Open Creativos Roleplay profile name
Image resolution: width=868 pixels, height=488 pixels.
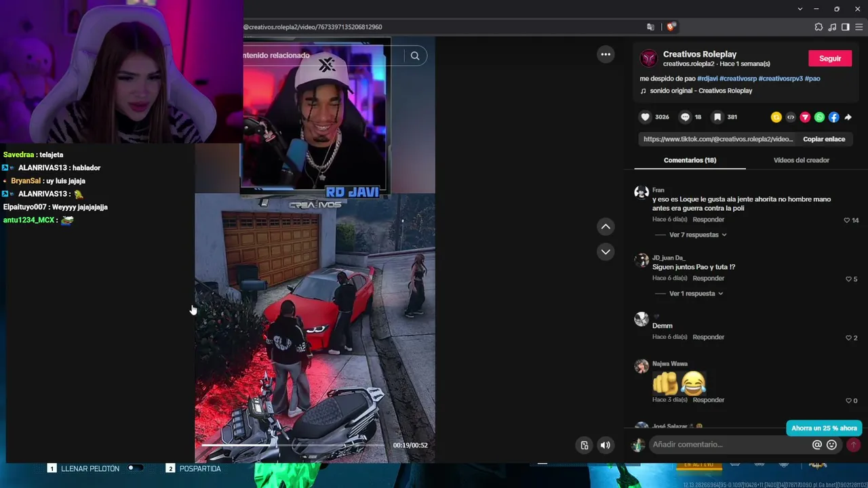tap(700, 54)
